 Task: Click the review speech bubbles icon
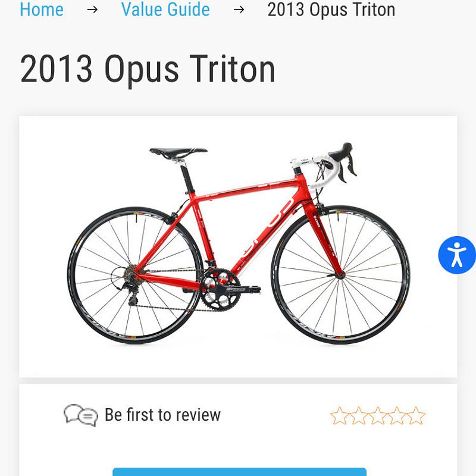coord(80,415)
